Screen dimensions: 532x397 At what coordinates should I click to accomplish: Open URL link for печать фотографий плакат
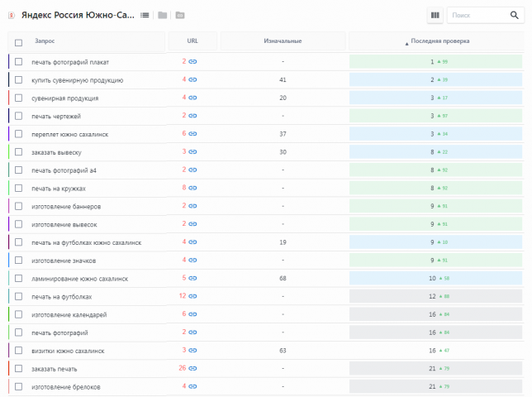(192, 61)
